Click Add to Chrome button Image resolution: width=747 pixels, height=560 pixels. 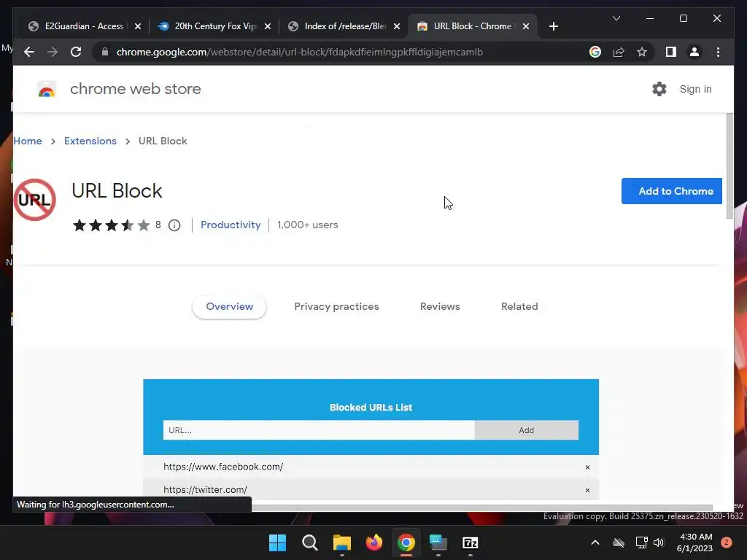pos(672,191)
